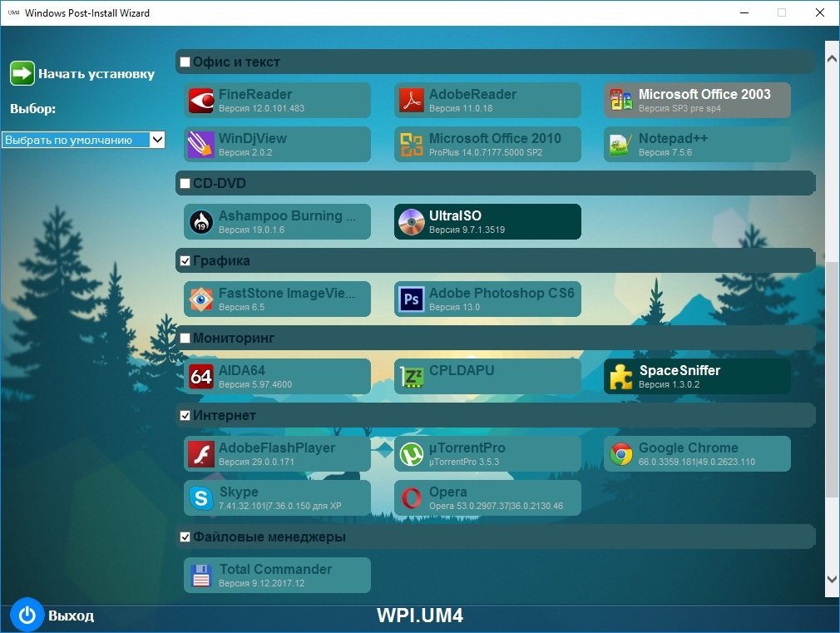Check the Мониторинг category checkbox
The height and width of the screenshot is (633, 840).
[185, 339]
